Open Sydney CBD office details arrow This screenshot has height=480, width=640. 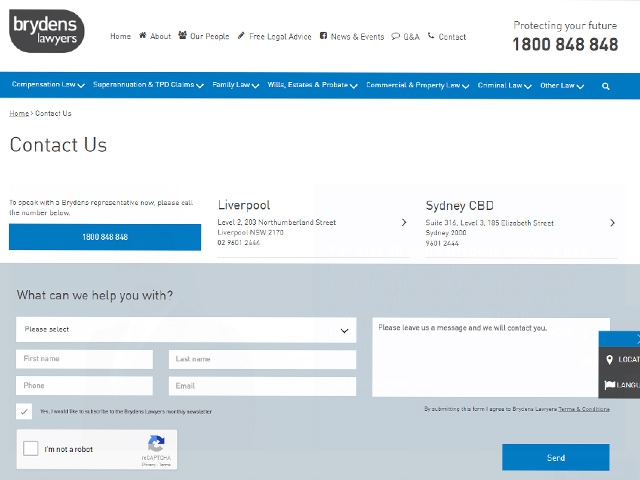point(612,222)
